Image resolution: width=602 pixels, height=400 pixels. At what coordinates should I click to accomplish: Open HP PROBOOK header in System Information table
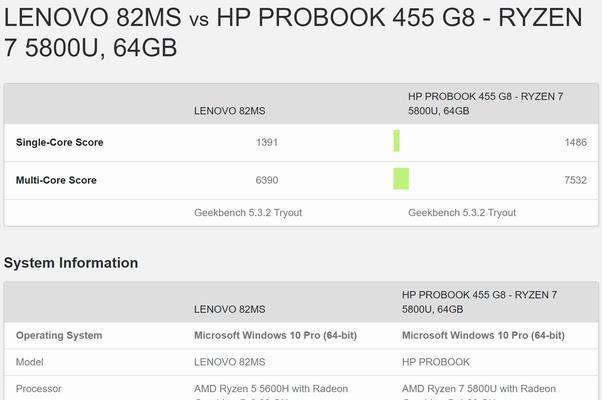click(479, 302)
